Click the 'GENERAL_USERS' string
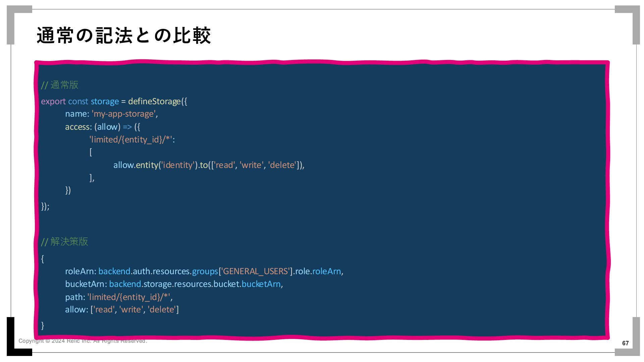 pyautogui.click(x=256, y=271)
